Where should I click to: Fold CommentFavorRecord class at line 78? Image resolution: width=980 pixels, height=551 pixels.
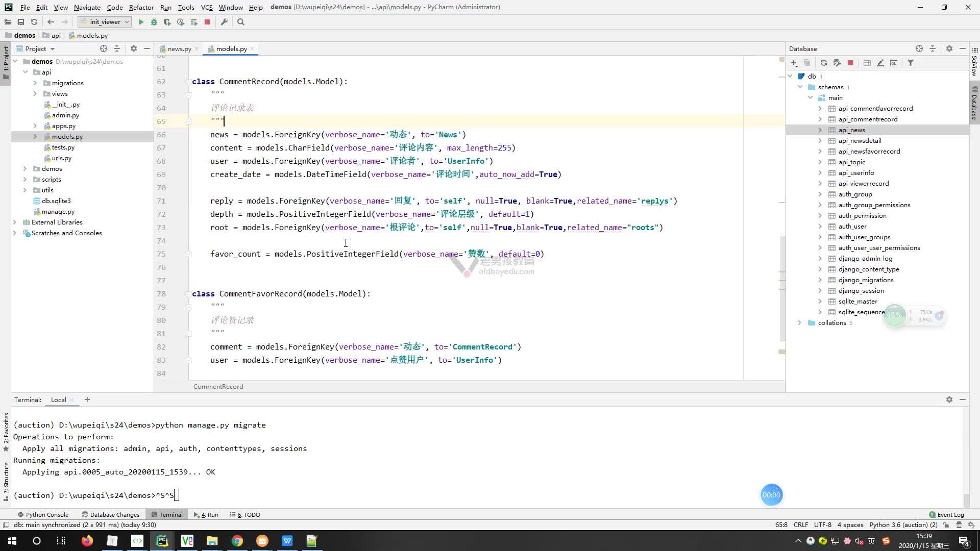(188, 294)
